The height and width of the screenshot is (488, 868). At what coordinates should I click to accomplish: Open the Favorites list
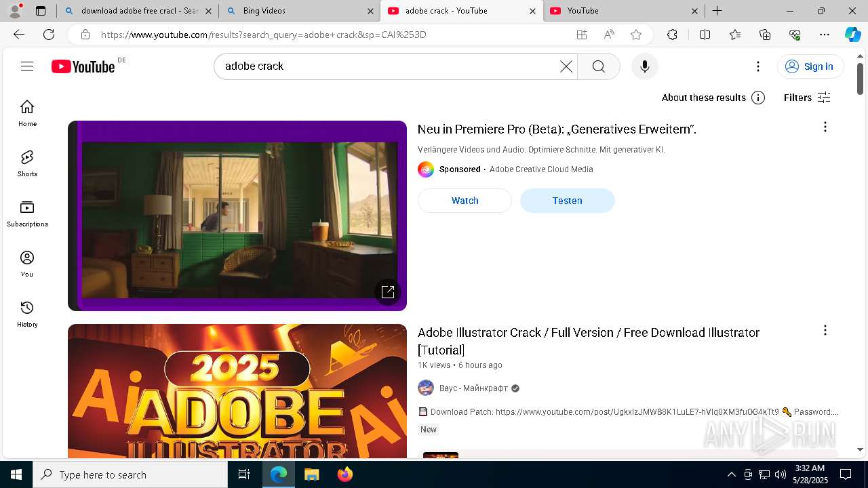[x=735, y=35]
